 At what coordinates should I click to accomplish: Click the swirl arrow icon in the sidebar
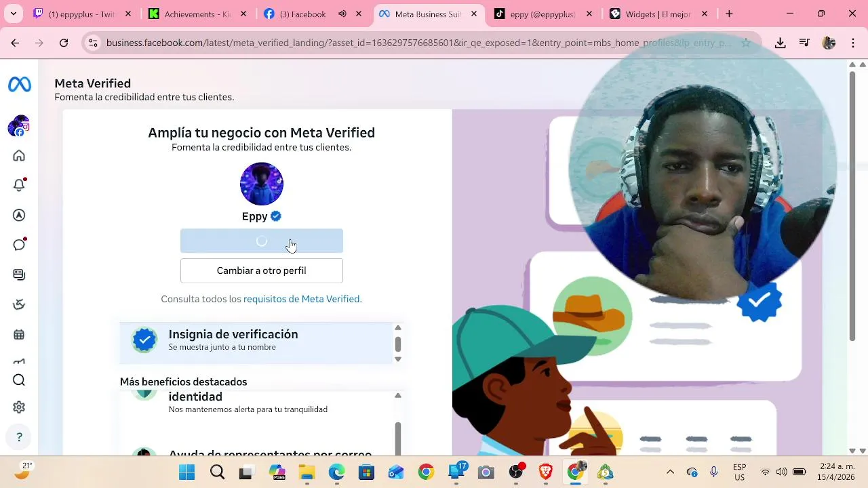[x=19, y=304]
